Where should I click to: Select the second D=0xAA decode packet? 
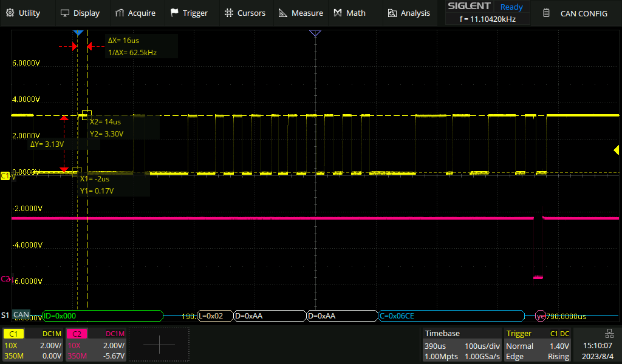click(x=343, y=315)
